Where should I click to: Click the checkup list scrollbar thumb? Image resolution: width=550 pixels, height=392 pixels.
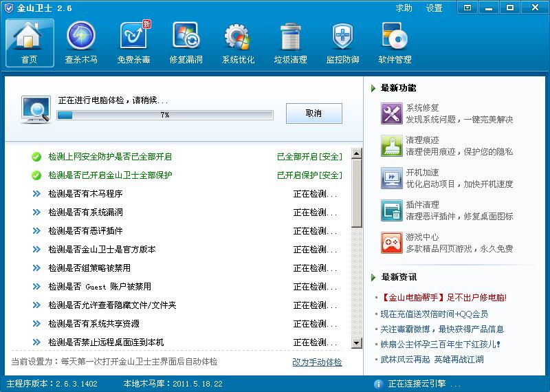pos(357,193)
